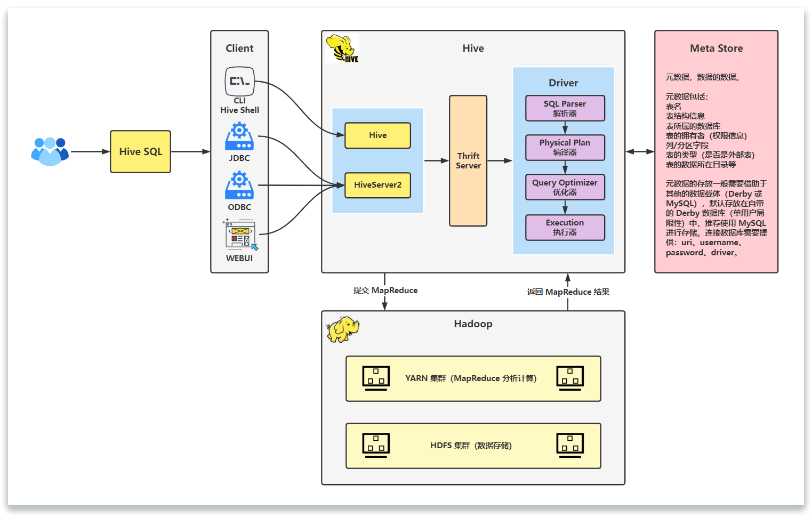Screen dimensions: 812x517
Task: Click YARN 集群 (MapReduce 分析计算) text
Action: (471, 378)
